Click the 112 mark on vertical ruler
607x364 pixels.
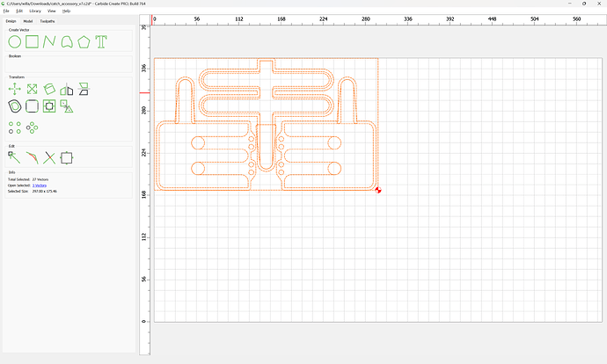click(x=144, y=237)
